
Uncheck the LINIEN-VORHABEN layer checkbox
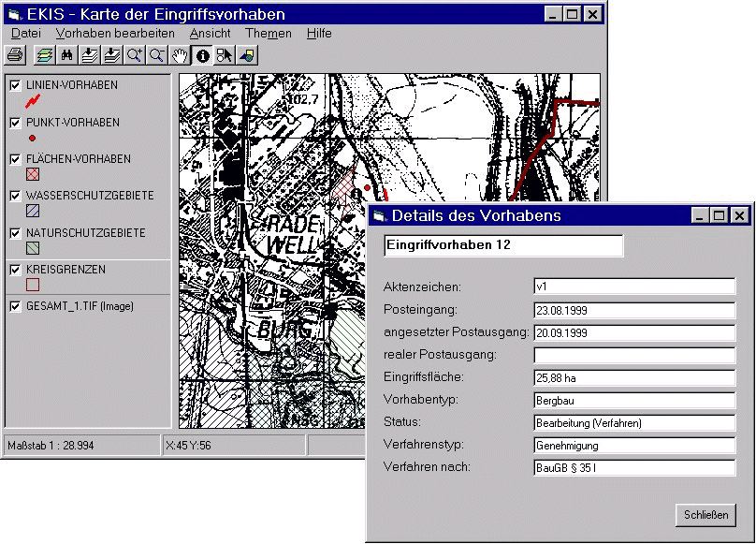click(15, 85)
